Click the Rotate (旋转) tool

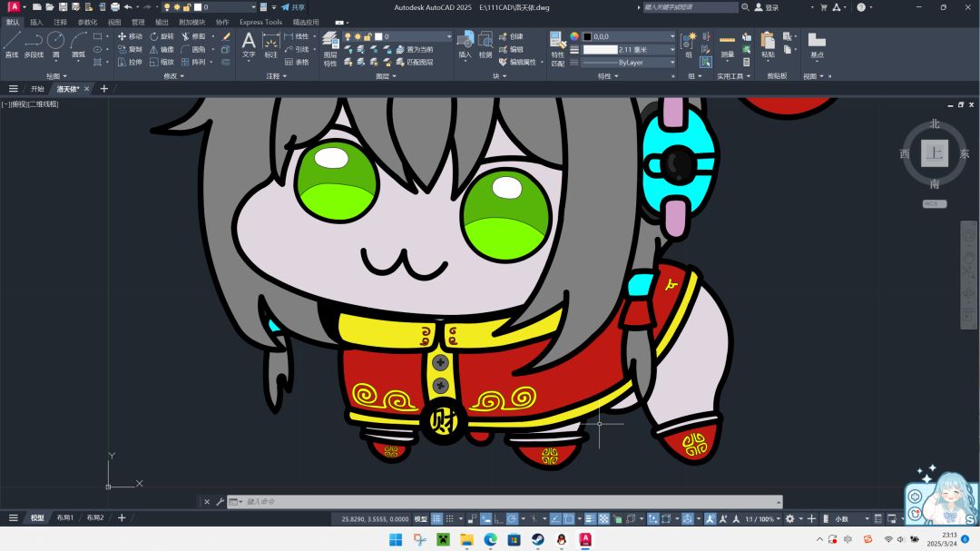point(162,36)
